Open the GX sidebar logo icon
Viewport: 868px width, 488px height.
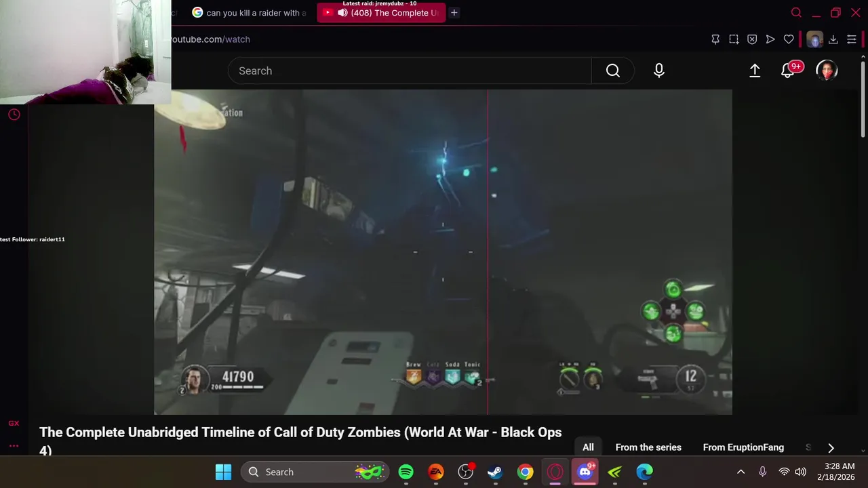point(14,424)
